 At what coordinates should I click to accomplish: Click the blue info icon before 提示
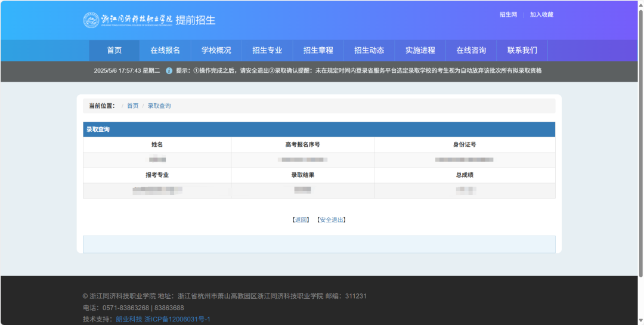[x=169, y=70]
